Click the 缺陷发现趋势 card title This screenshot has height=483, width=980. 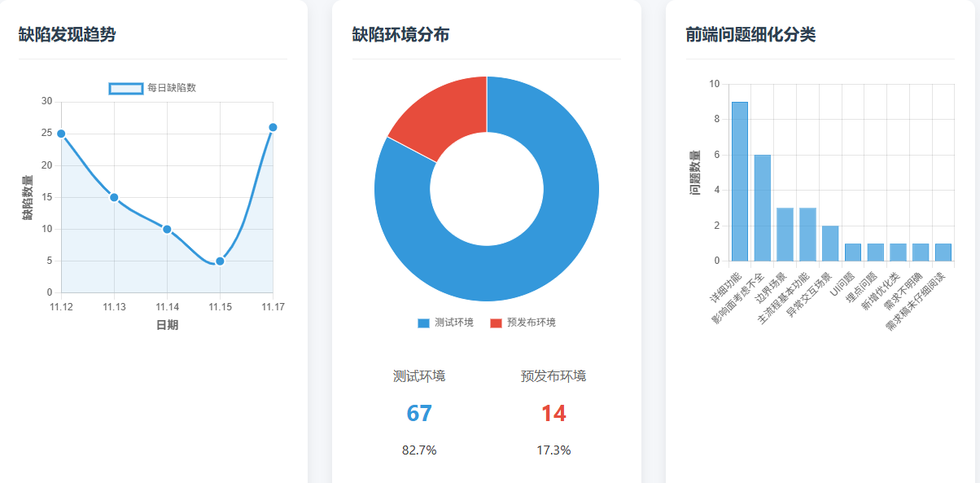67,34
